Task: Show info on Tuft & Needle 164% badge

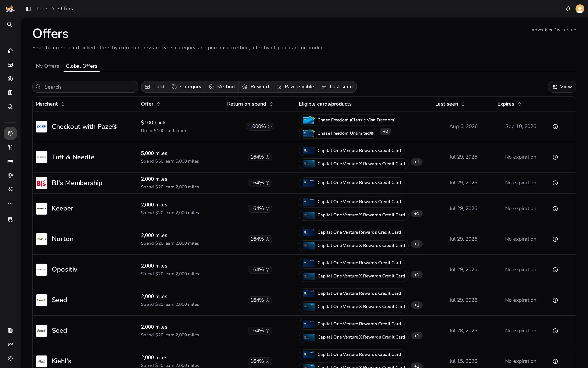Action: pos(268,157)
